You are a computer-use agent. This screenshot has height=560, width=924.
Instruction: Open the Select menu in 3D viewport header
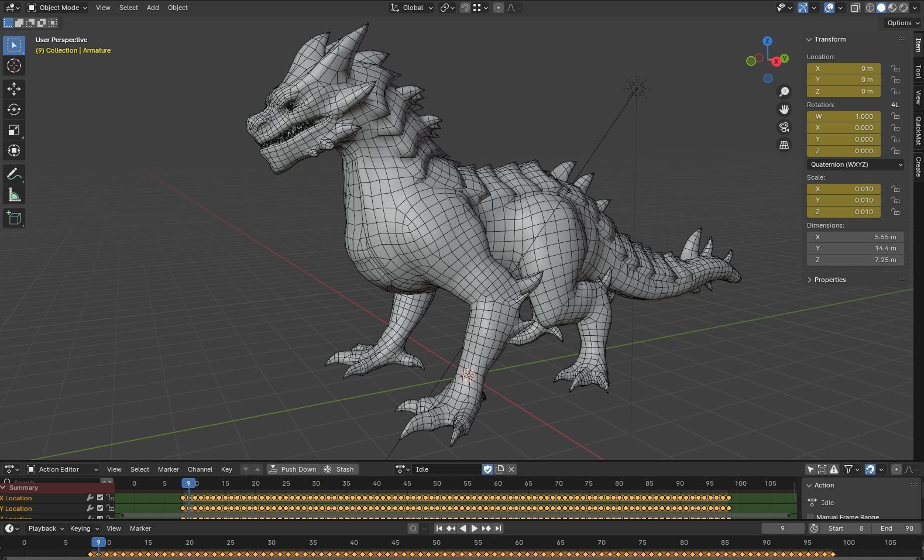pos(128,8)
